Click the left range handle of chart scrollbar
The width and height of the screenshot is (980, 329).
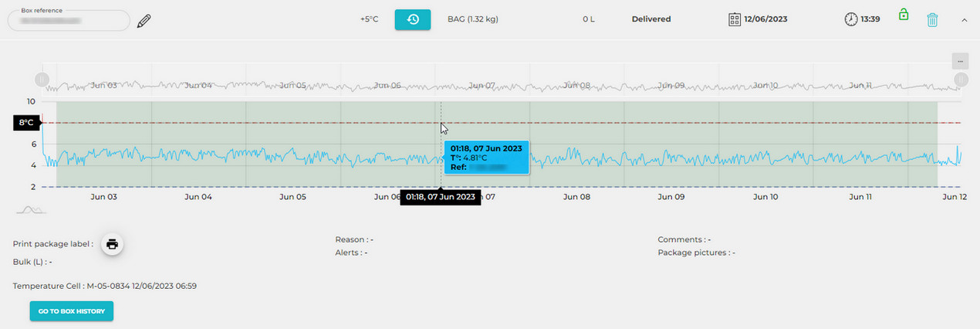(x=42, y=80)
